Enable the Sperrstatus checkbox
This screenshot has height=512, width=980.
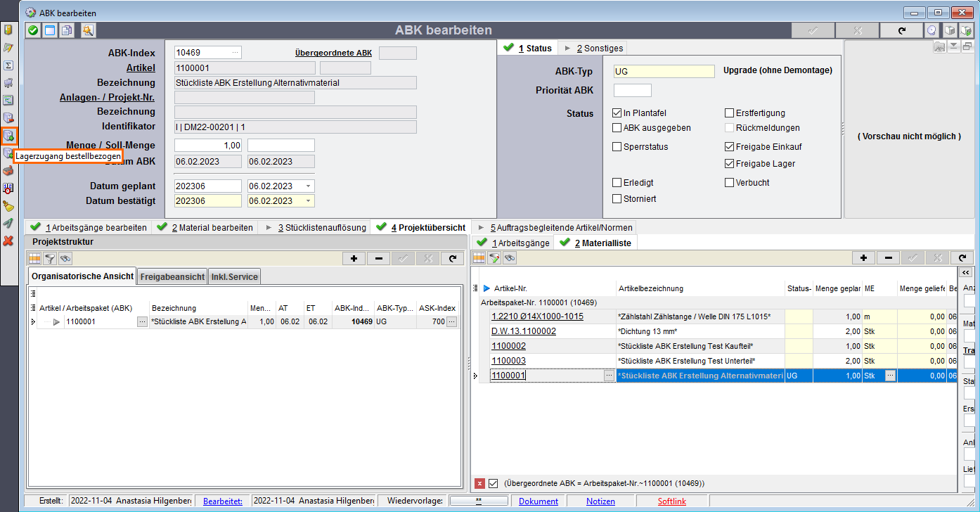pos(617,147)
